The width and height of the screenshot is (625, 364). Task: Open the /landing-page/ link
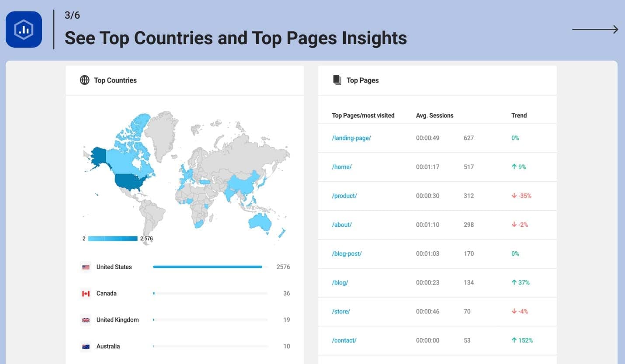pyautogui.click(x=351, y=138)
